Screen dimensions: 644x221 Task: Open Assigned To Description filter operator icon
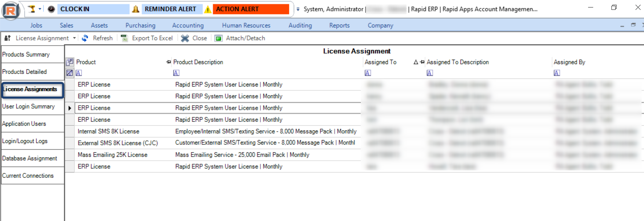430,73
